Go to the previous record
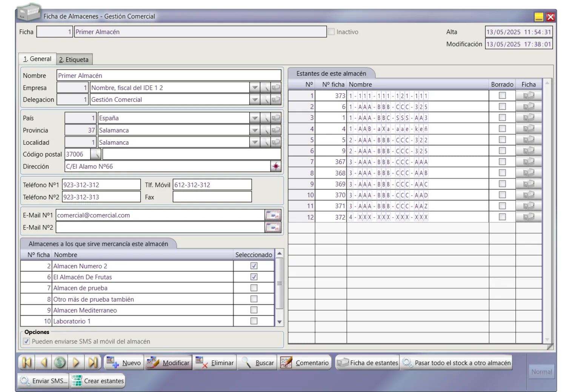Viewport: 572px width, 392px height. tap(43, 362)
